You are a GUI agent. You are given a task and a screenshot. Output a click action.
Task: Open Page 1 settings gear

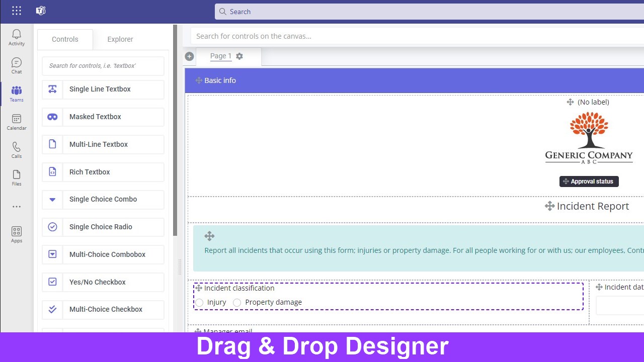(x=239, y=56)
